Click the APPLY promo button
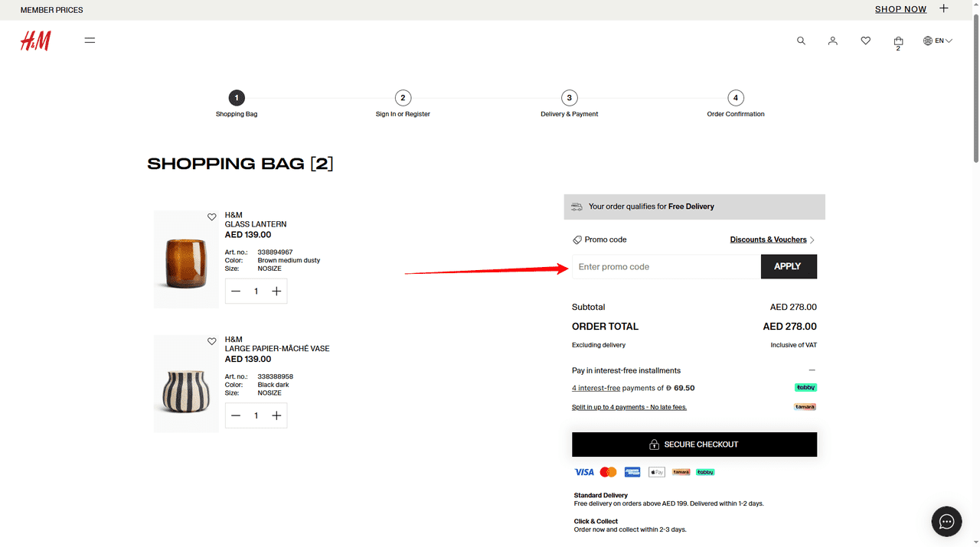The width and height of the screenshot is (980, 547). 789,267
